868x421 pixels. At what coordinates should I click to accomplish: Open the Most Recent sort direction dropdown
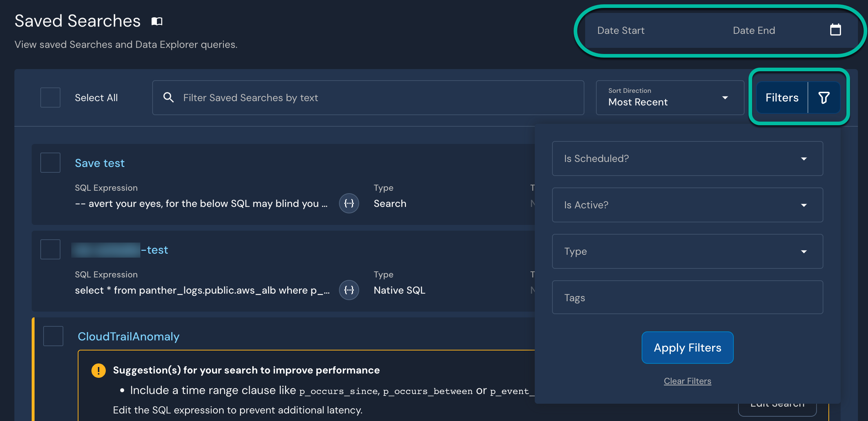[x=669, y=98]
